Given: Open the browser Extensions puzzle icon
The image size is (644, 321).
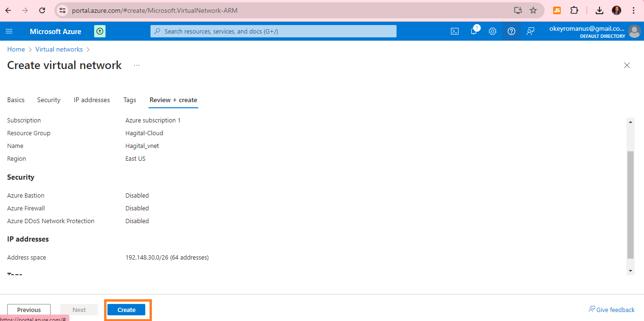Looking at the screenshot, I should pos(574,10).
